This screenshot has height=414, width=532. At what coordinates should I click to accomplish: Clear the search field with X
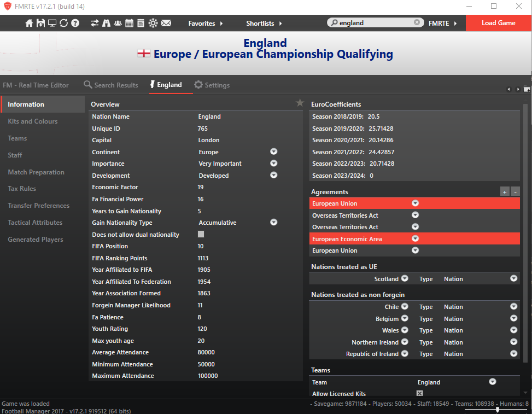tap(417, 22)
